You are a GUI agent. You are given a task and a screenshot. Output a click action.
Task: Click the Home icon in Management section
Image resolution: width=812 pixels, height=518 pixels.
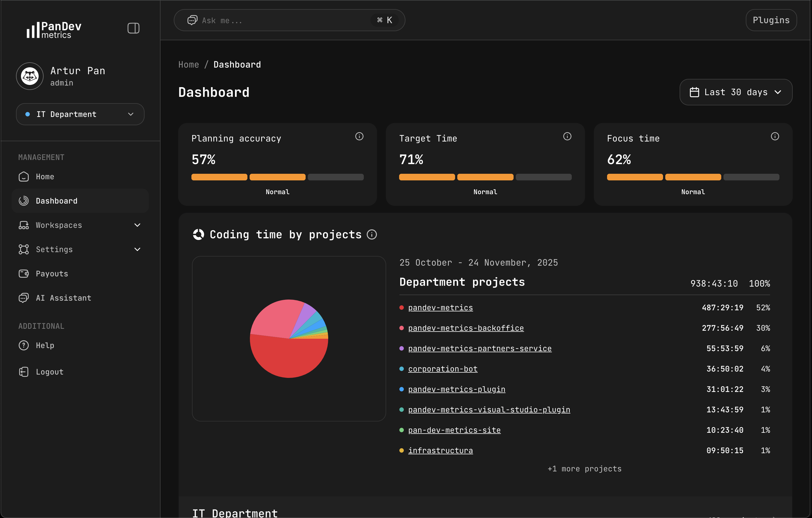[23, 176]
